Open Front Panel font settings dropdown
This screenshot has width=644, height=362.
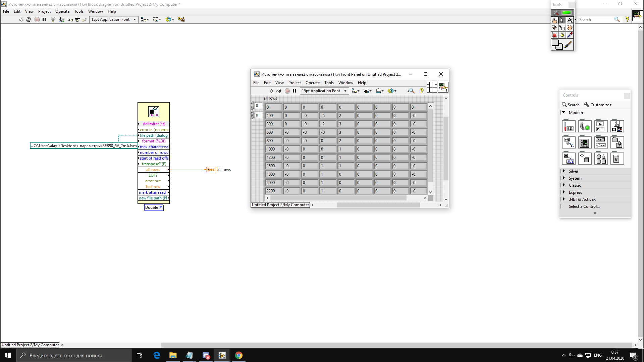point(324,91)
